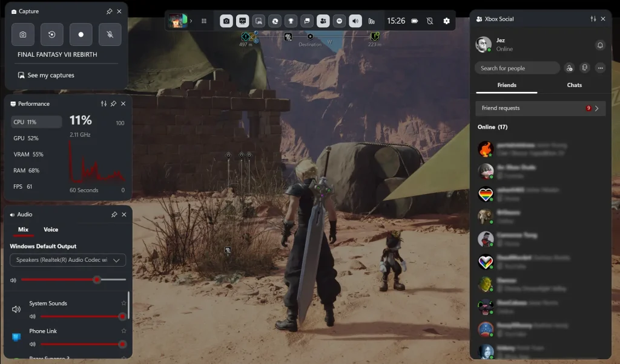Click the Search for people field
Screen dimensions: 620x364
(x=516, y=68)
